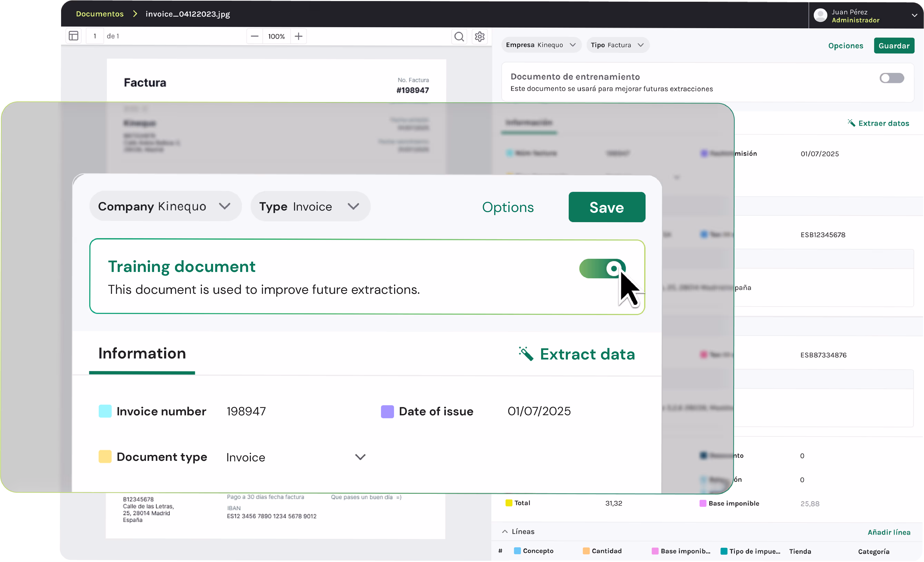Click the zoom out minus icon
924x562 pixels.
255,36
